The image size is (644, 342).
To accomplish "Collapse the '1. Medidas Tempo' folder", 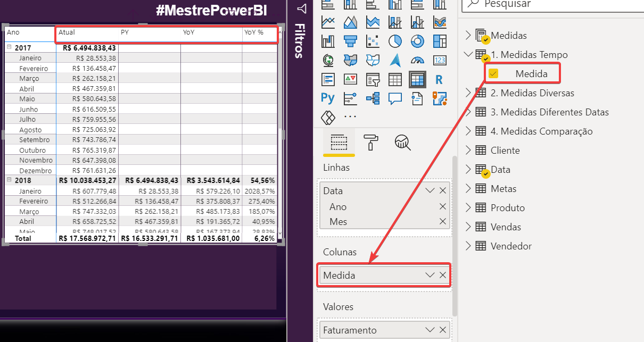I will pos(468,54).
